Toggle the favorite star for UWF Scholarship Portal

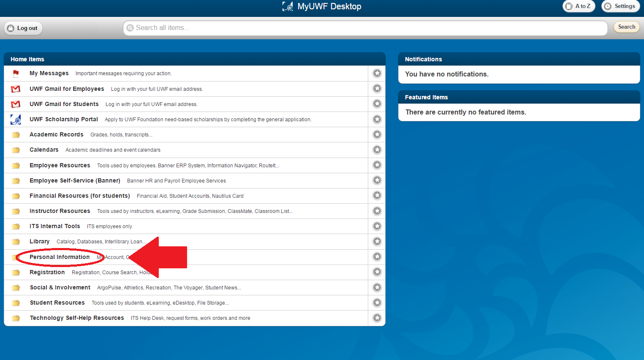(x=377, y=119)
